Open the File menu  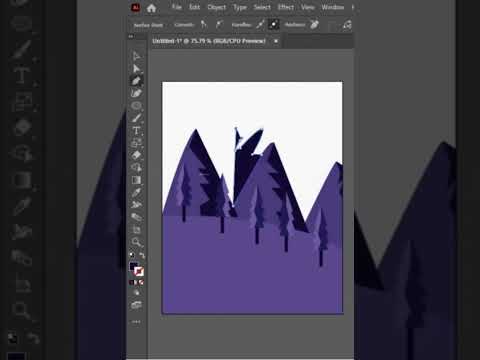click(176, 7)
